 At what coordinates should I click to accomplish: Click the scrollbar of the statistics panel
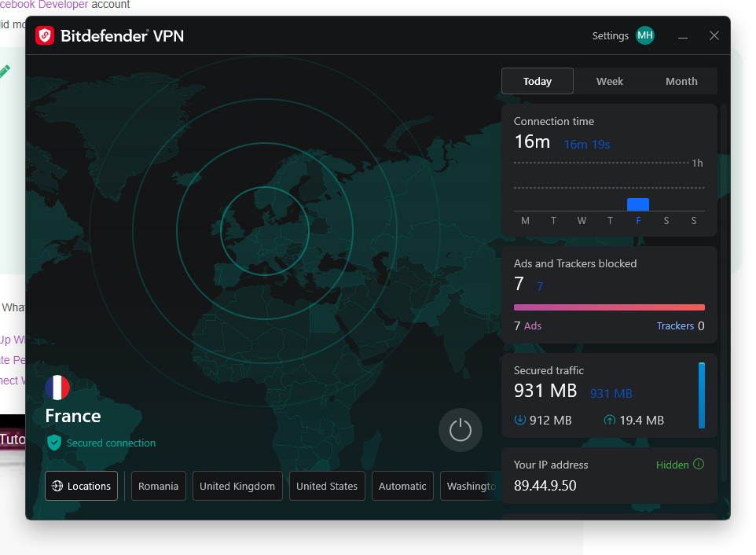pos(723,292)
